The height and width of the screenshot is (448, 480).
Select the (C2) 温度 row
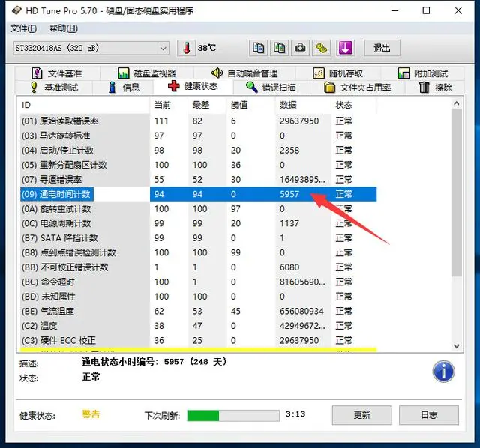tap(198, 326)
